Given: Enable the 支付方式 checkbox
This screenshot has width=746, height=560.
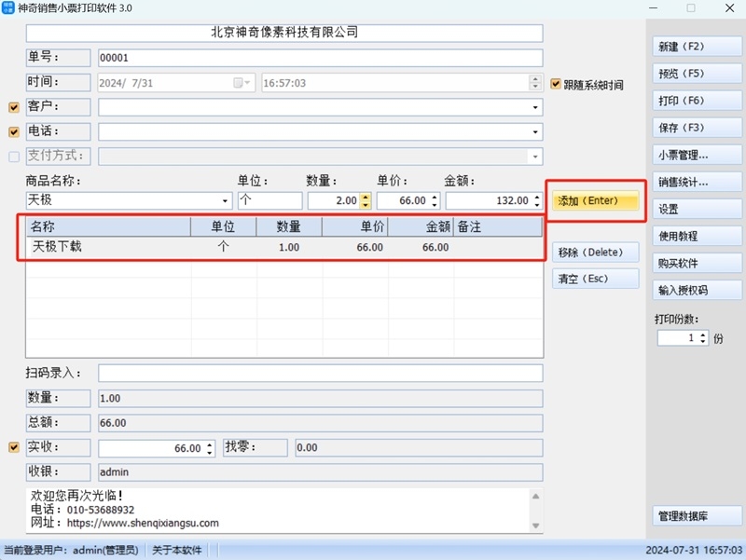Looking at the screenshot, I should coord(14,157).
